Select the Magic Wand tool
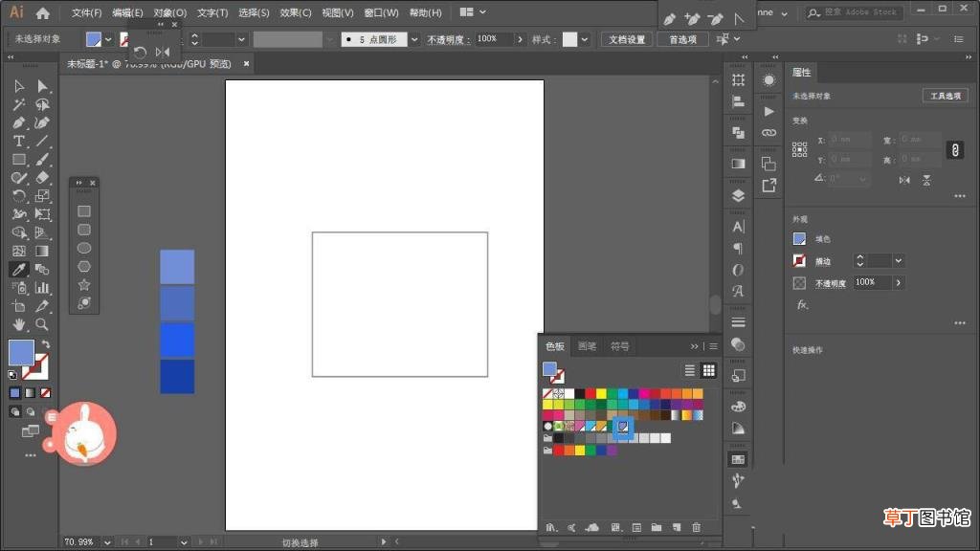 pos(19,104)
